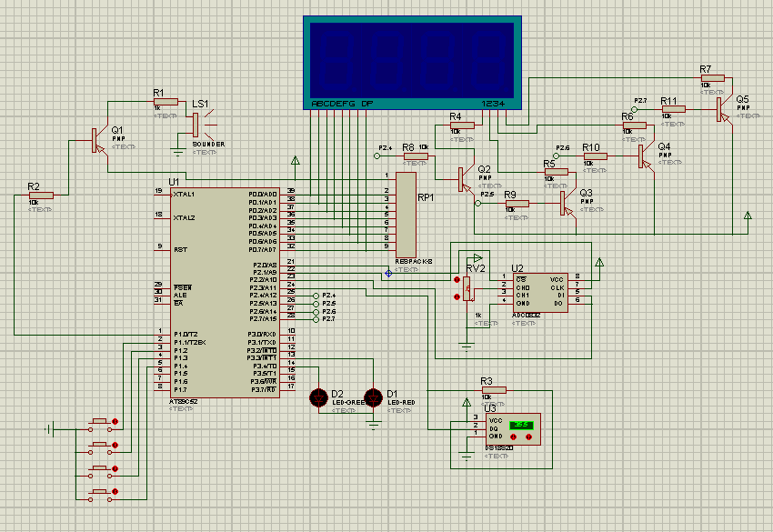Select the ADC0832 chip U2
The height and width of the screenshot is (532, 773).
point(538,296)
